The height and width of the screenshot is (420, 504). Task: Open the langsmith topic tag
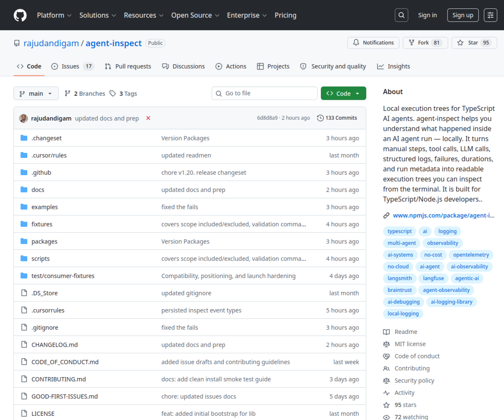point(400,278)
